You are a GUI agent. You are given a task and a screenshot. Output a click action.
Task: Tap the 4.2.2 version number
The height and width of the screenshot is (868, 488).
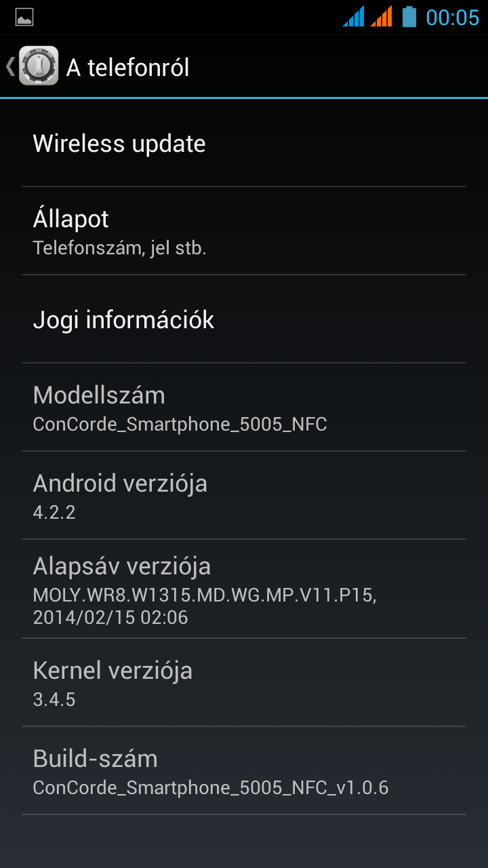click(x=54, y=512)
